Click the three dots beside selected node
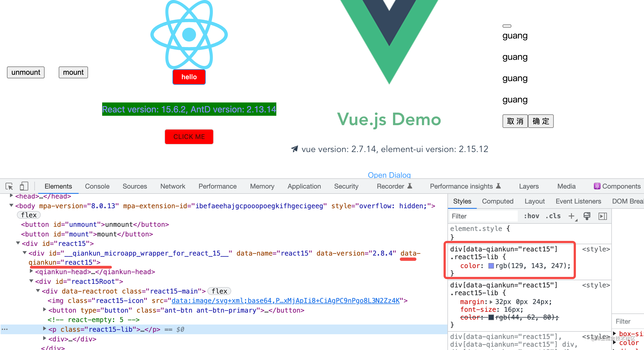The width and height of the screenshot is (644, 350). 5,329
